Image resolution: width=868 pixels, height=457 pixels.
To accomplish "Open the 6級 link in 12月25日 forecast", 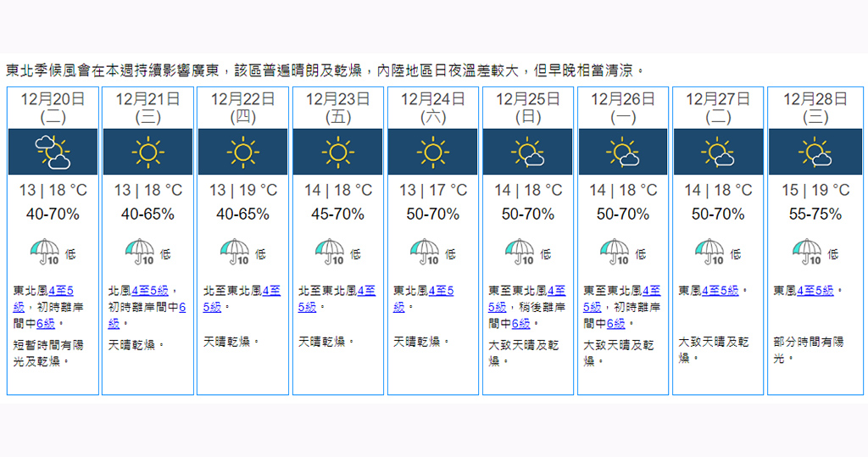I will coord(520,323).
